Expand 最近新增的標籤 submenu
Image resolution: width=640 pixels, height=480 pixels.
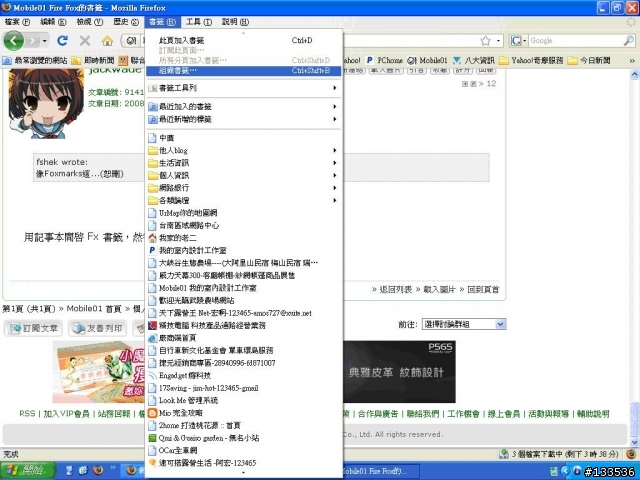243,119
